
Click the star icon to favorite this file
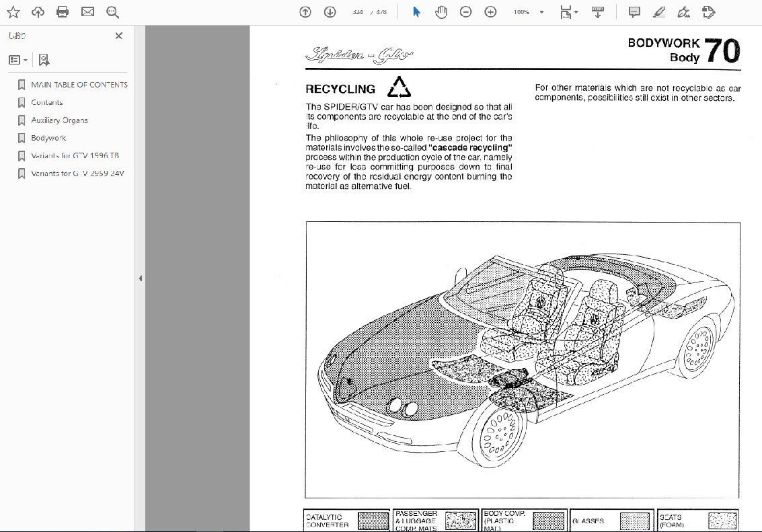[13, 12]
